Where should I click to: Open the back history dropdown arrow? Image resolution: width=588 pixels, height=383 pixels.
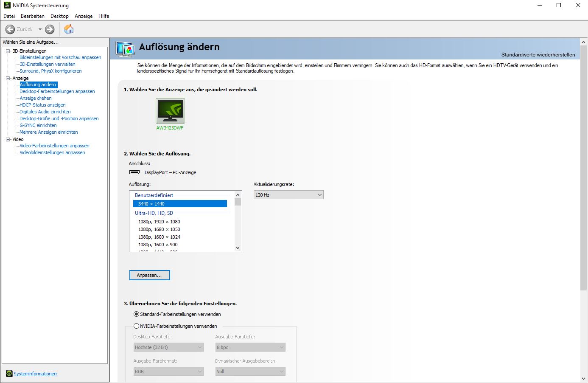pos(40,29)
